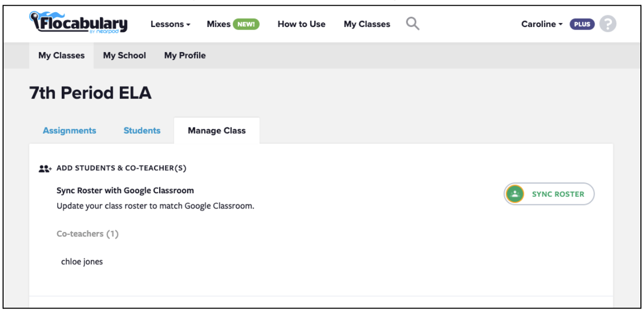
Task: Click the Flocabulary logo
Action: (x=78, y=22)
